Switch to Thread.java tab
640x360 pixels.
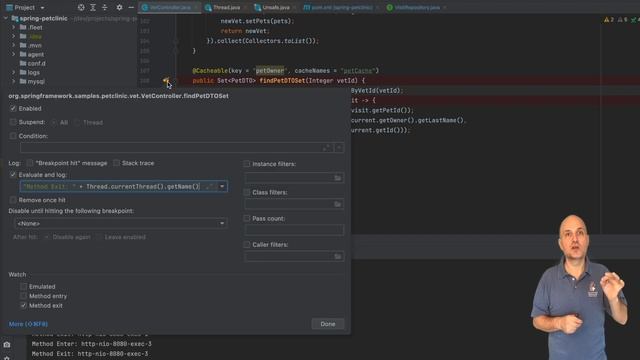click(x=226, y=7)
